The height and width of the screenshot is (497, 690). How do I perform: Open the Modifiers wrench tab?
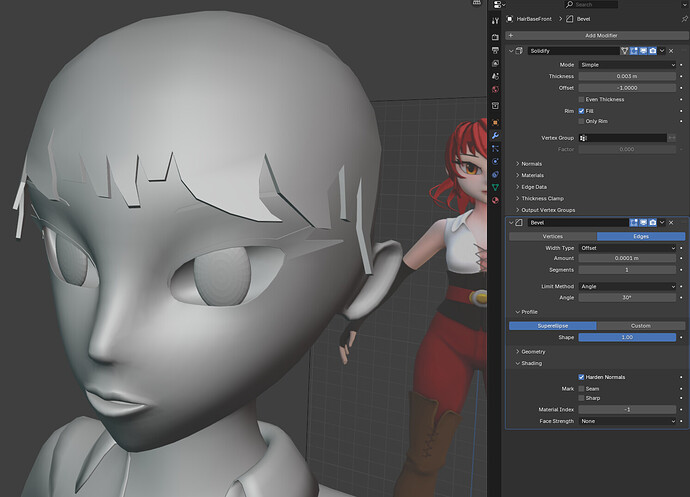[x=495, y=136]
